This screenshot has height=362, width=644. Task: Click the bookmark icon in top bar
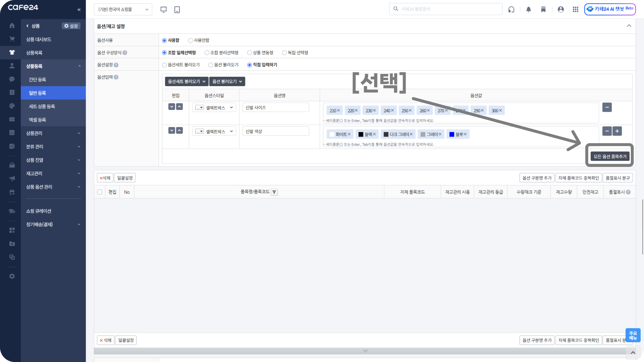coord(543,9)
